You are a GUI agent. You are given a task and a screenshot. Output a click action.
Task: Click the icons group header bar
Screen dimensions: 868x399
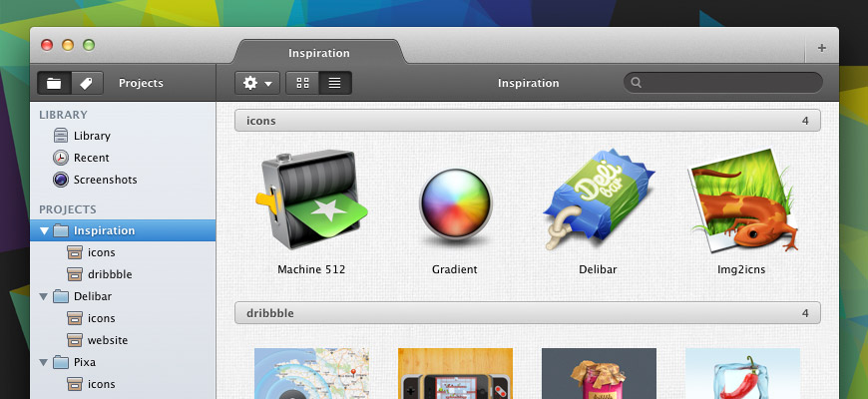pyautogui.click(x=528, y=121)
